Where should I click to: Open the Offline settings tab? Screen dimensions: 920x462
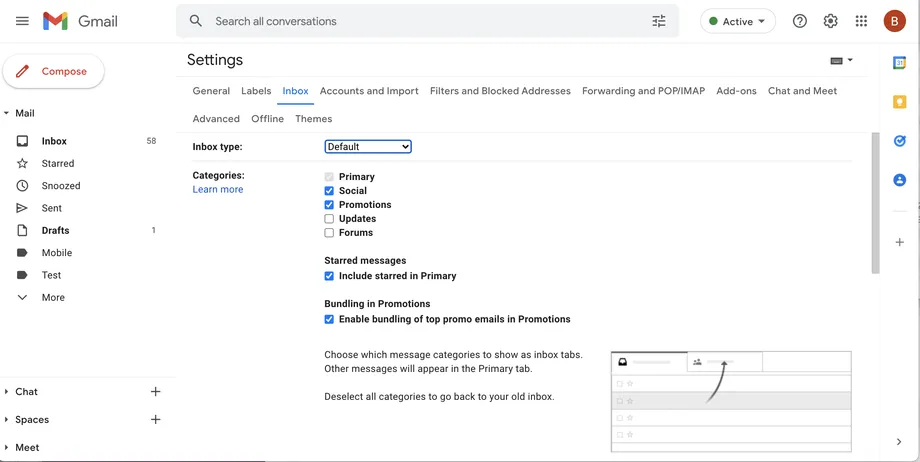pyautogui.click(x=268, y=119)
